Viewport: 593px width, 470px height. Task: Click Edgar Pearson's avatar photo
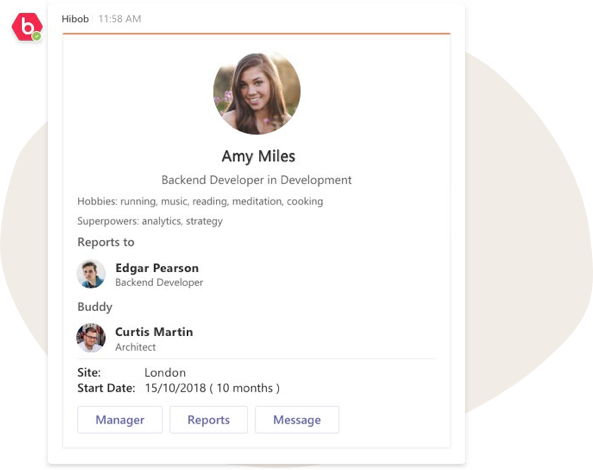coord(91,274)
